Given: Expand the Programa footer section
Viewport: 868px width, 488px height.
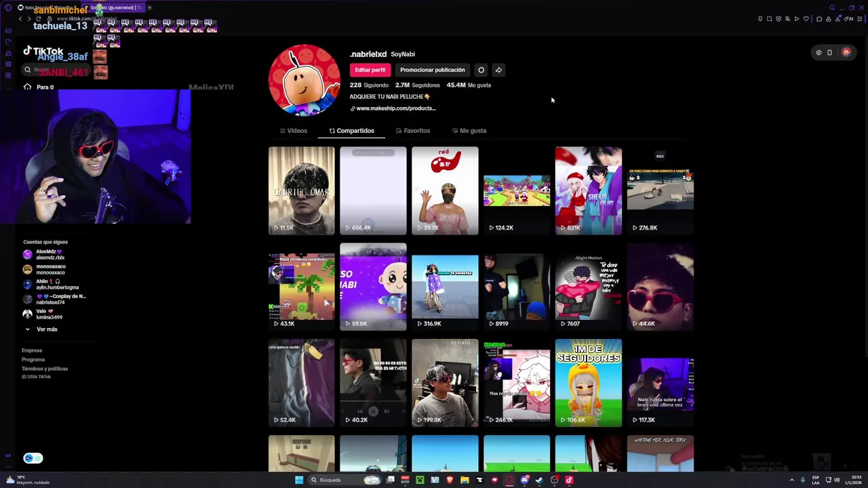Looking at the screenshot, I should coord(33,359).
